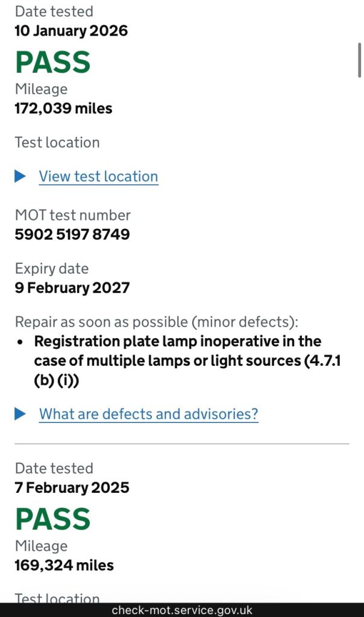Click the 'Expiry date' label
Image resolution: width=364 pixels, height=617 pixels.
click(51, 269)
